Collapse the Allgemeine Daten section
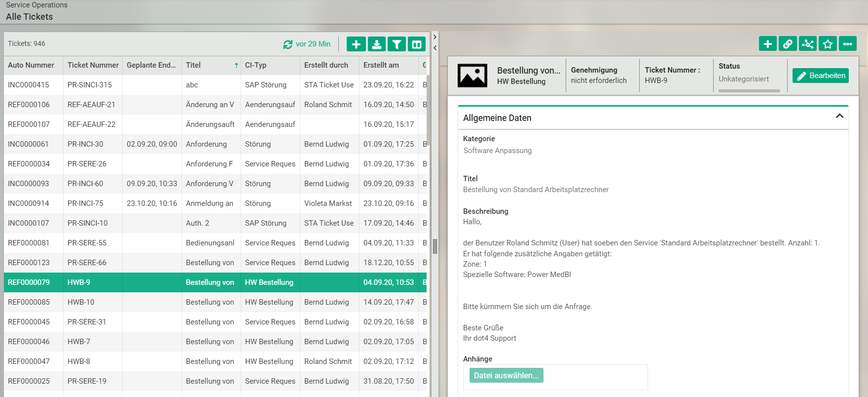868x397 pixels. pos(839,116)
